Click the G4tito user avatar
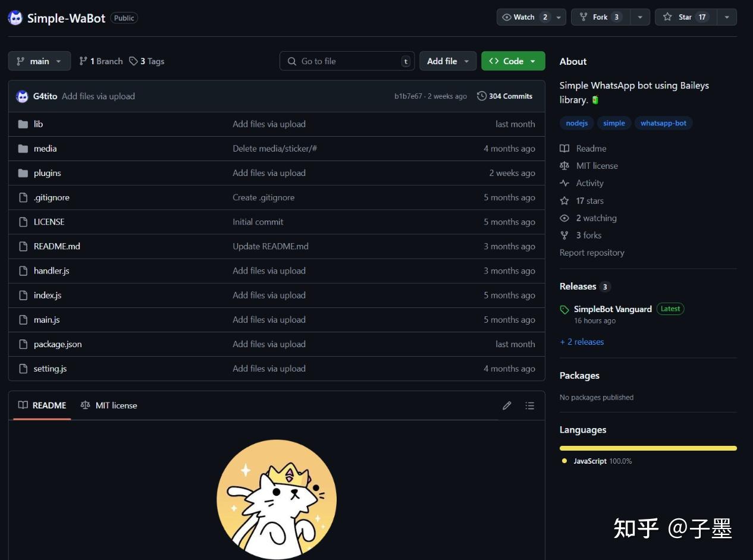This screenshot has height=560, width=753. pyautogui.click(x=23, y=96)
